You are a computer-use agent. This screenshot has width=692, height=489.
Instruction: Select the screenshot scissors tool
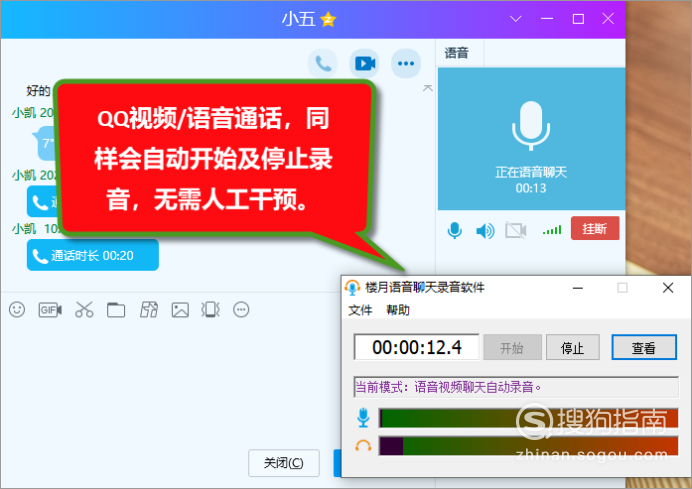tap(84, 310)
